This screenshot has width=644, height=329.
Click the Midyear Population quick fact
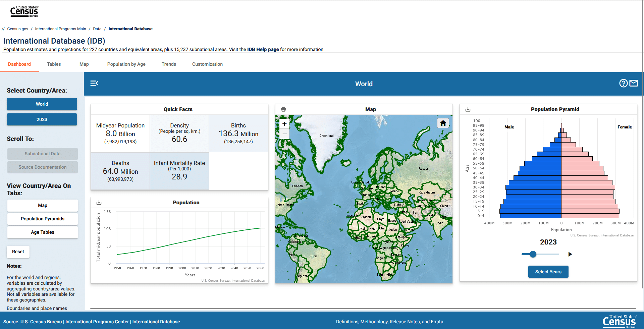120,133
